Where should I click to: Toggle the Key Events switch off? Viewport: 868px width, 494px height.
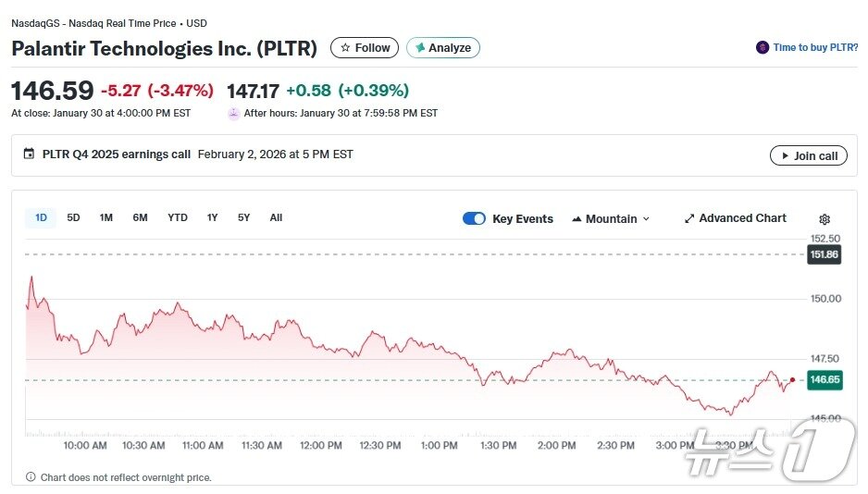coord(474,219)
